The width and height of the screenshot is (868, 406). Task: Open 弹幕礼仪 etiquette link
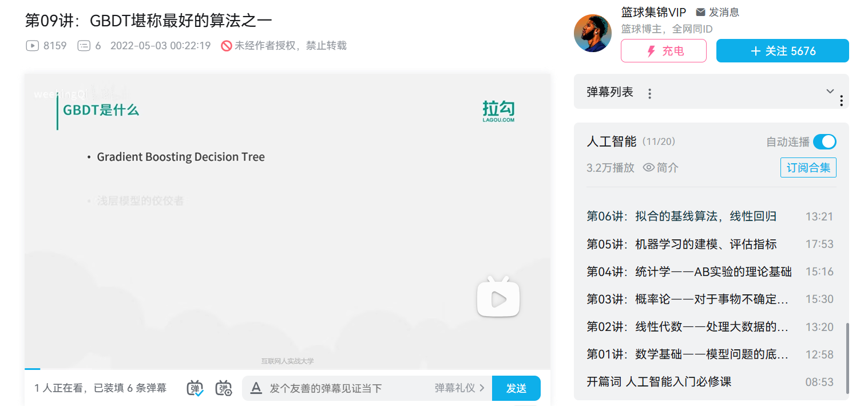(x=459, y=388)
